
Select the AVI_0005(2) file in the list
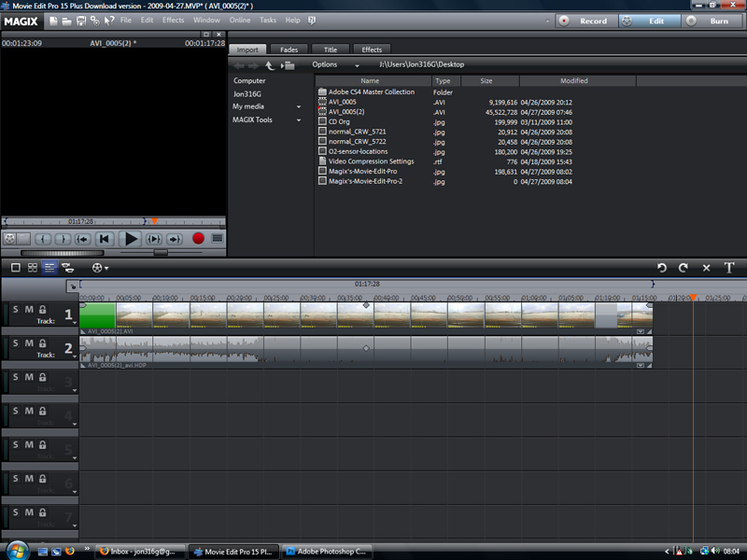coord(346,112)
